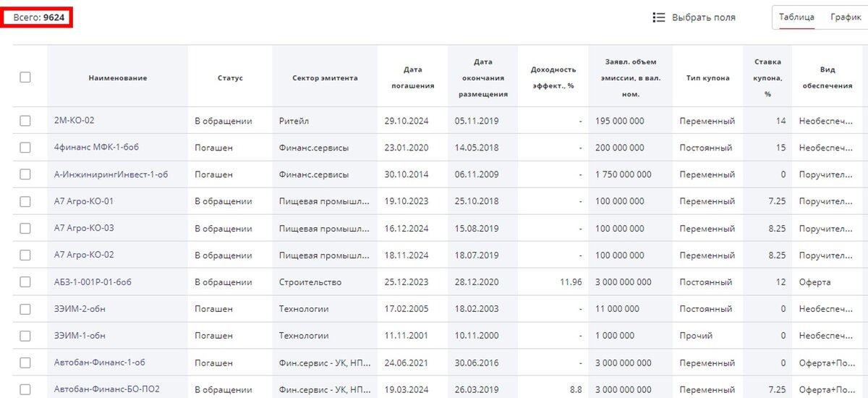This screenshot has height=398, width=868.
Task: Click the maturity date 11.11.2001
Action: (407, 336)
